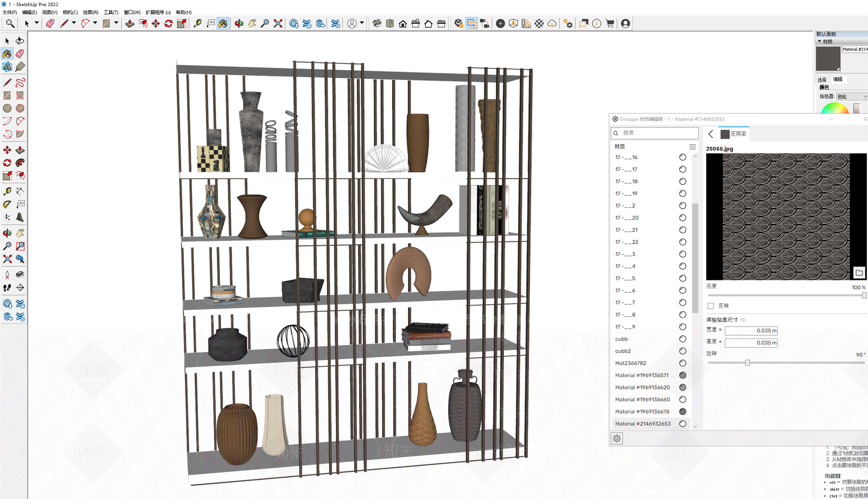Viewport: 868px width, 499px height.
Task: Select the Freehand tool in left toolbar
Action: tap(20, 82)
